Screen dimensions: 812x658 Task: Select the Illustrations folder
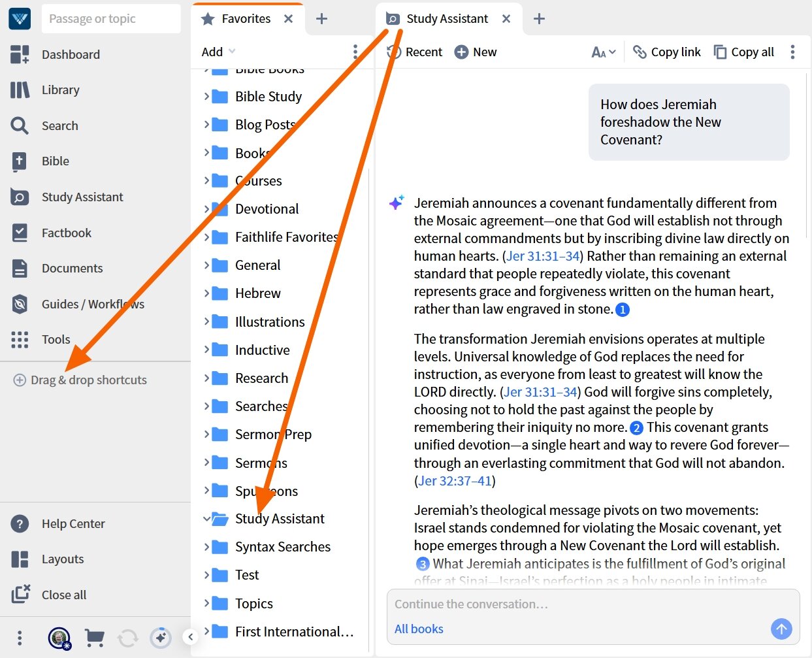point(270,321)
